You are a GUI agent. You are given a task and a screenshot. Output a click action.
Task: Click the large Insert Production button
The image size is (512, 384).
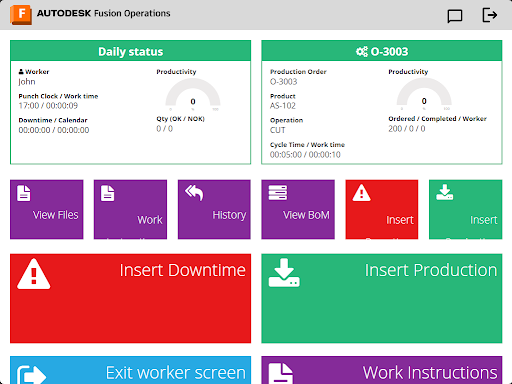(x=382, y=298)
